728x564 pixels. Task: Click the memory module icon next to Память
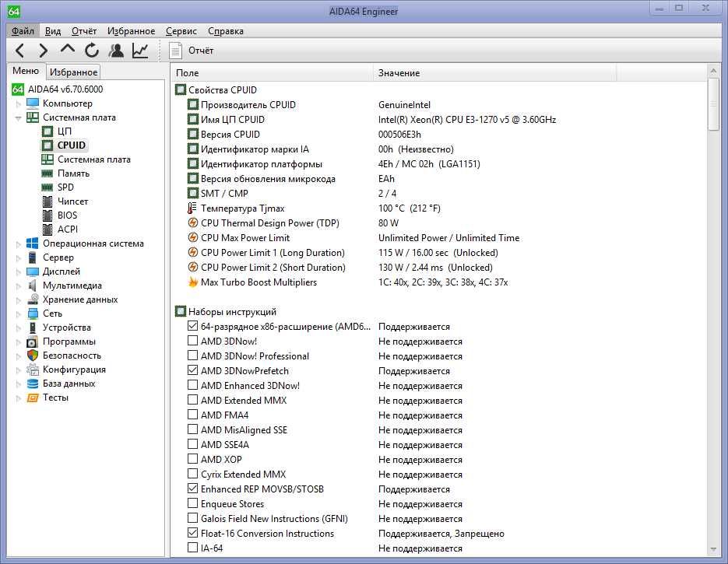pyautogui.click(x=47, y=173)
